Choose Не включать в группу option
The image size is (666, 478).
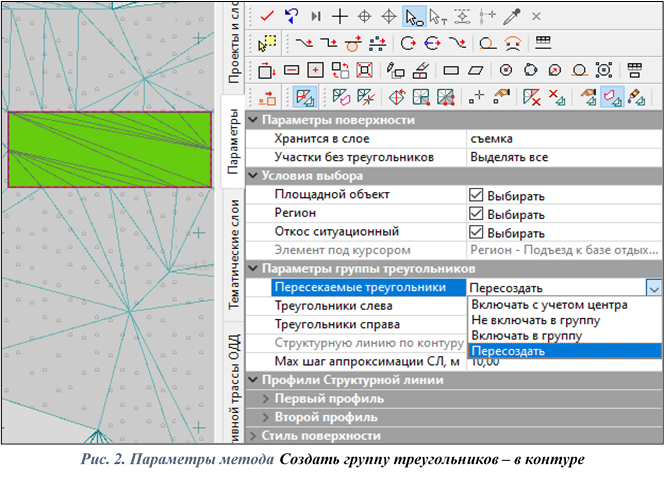564,320
